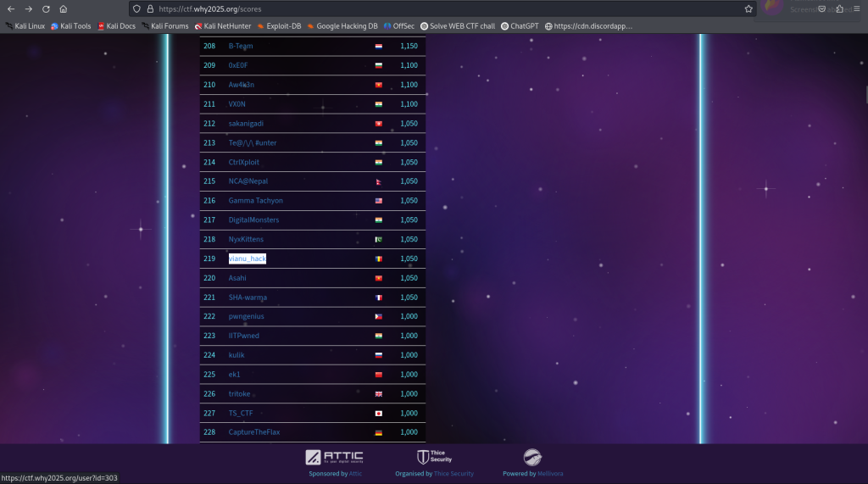Screen dimensions: 868x484
Task: Click the shield tracking protection icon
Action: point(137,8)
